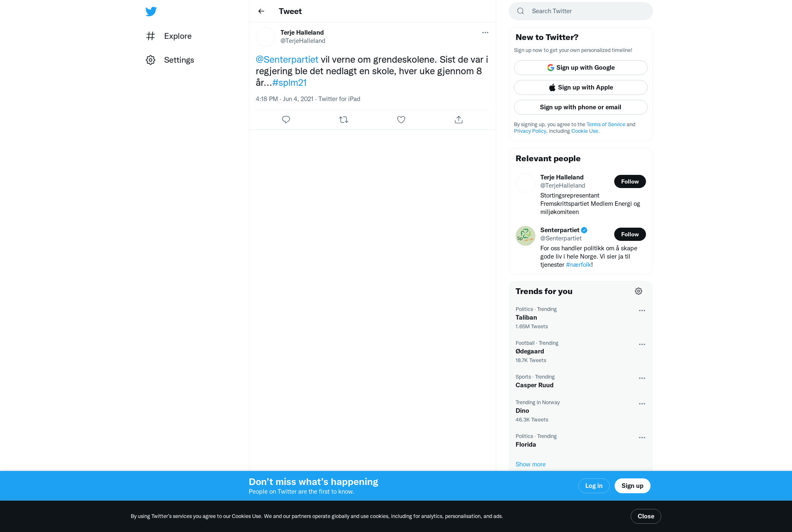Reply to the tweet via comment icon
The width and height of the screenshot is (792, 532).
[286, 120]
